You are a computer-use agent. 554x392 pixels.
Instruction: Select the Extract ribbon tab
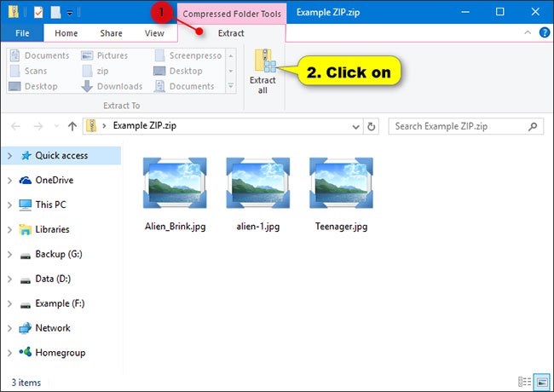(x=231, y=33)
